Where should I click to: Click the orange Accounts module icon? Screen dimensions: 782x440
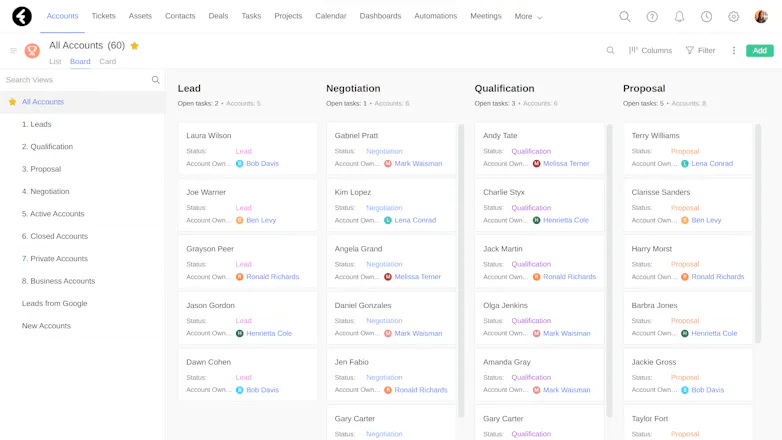32,50
